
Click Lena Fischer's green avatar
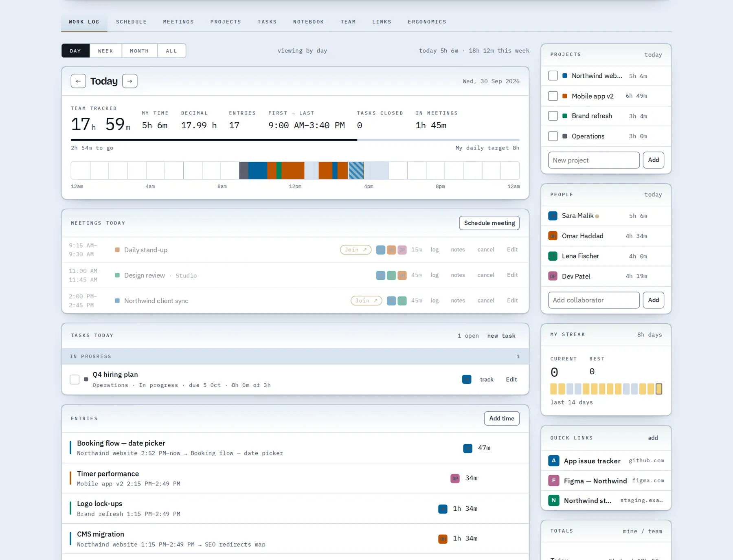[x=553, y=256]
